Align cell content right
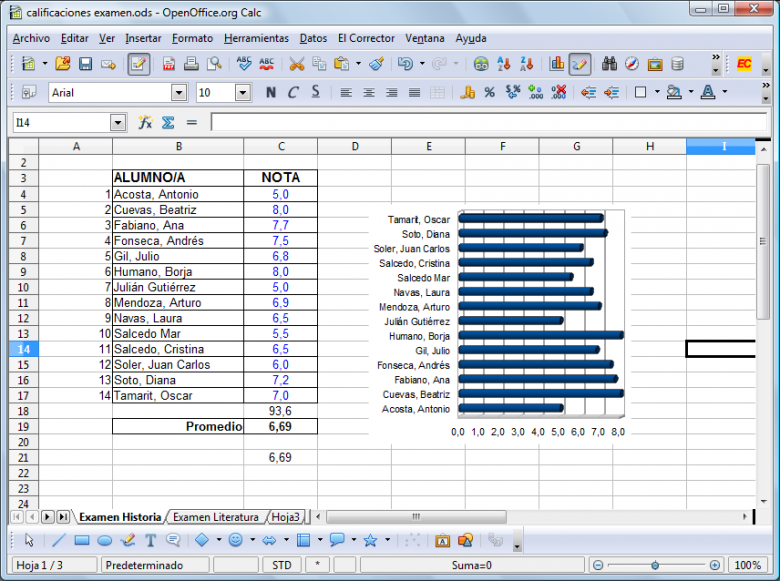 point(391,93)
